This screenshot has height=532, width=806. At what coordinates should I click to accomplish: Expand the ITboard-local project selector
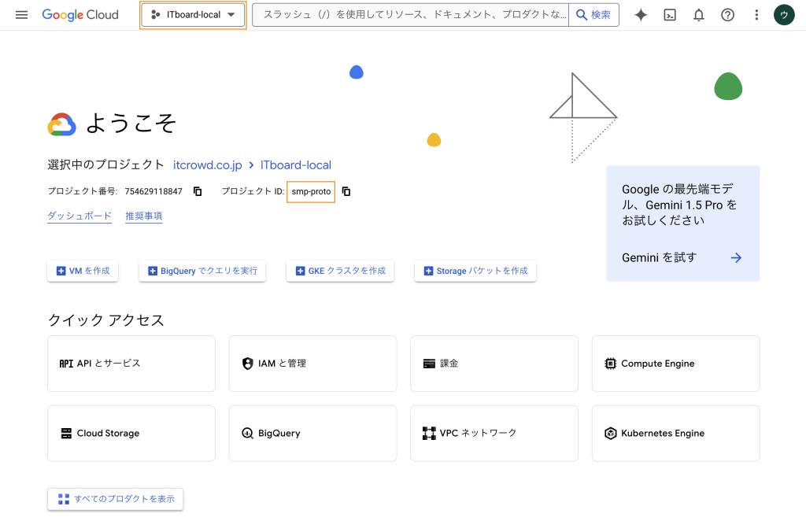click(193, 15)
